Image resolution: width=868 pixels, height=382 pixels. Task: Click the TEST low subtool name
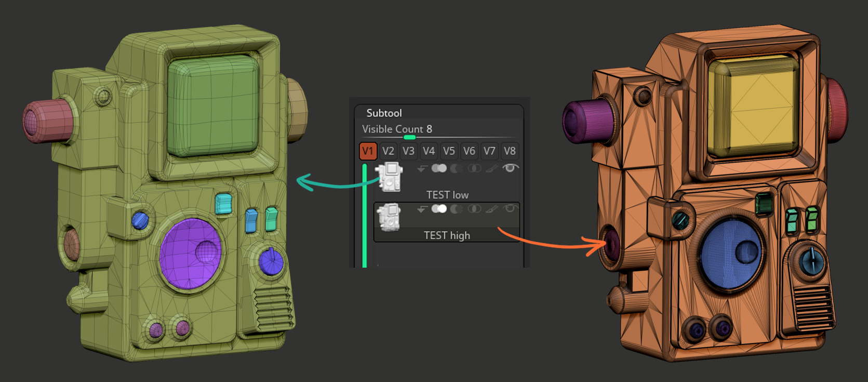[447, 195]
